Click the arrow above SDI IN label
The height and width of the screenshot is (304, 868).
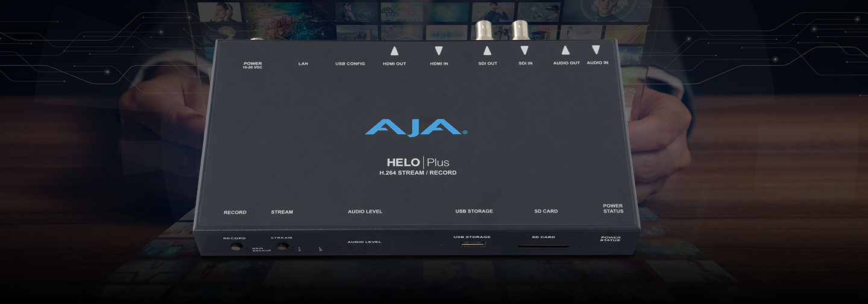click(x=524, y=51)
